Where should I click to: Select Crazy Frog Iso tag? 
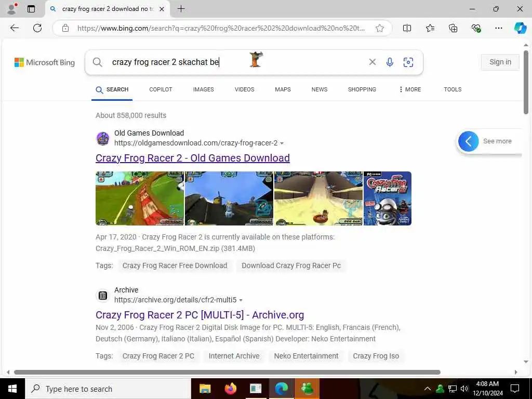click(376, 356)
